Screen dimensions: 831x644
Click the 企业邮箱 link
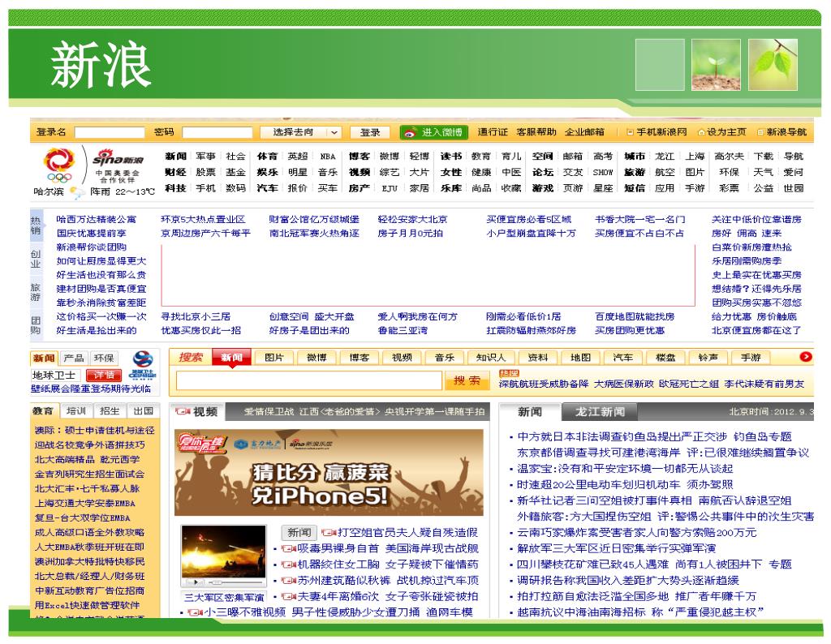(584, 132)
